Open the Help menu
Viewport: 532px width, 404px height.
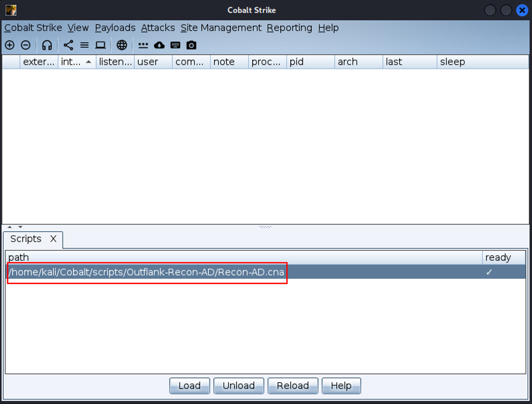click(328, 28)
